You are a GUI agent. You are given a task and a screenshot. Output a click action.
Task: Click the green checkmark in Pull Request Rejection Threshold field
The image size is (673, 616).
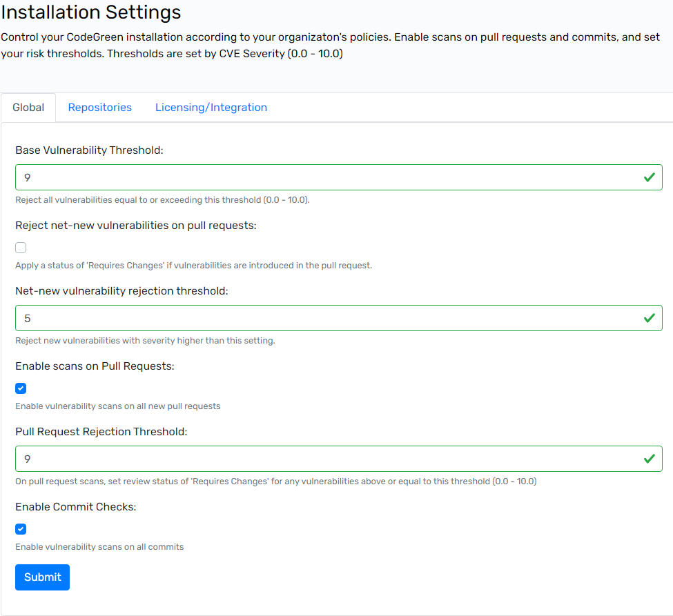point(650,459)
